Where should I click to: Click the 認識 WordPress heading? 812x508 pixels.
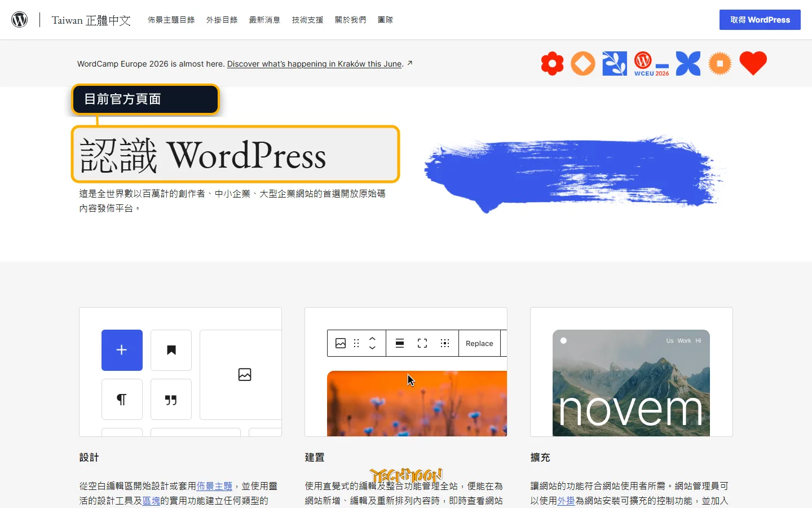(x=203, y=155)
